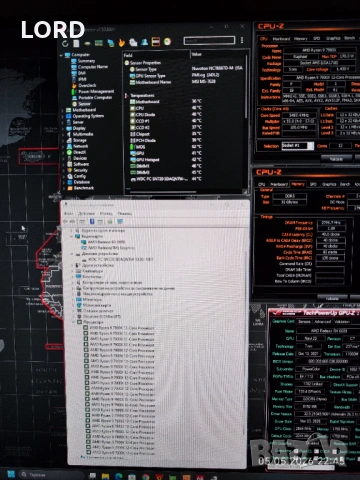360x480 pixels.
Task: Click the blue properties icon in Device Manager toolbar
Action: tap(92, 222)
